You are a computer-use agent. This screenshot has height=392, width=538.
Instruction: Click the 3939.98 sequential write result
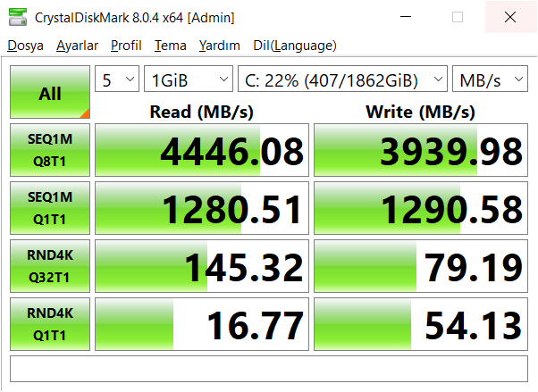(421, 150)
